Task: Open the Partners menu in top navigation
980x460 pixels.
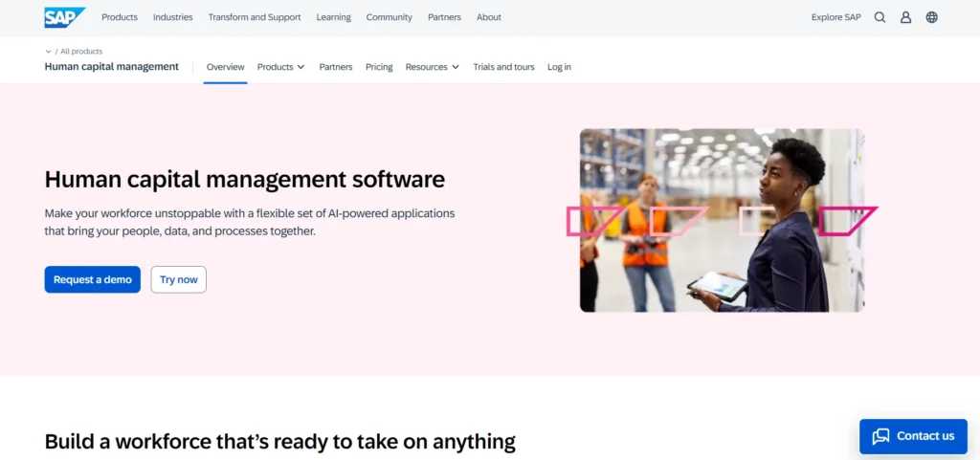Action: click(x=444, y=17)
